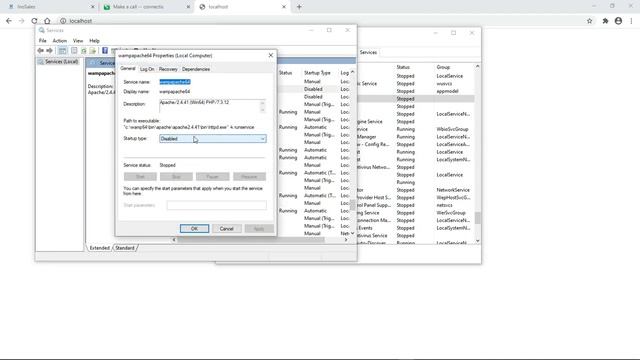Select the netsvcs row in background window

point(416,205)
